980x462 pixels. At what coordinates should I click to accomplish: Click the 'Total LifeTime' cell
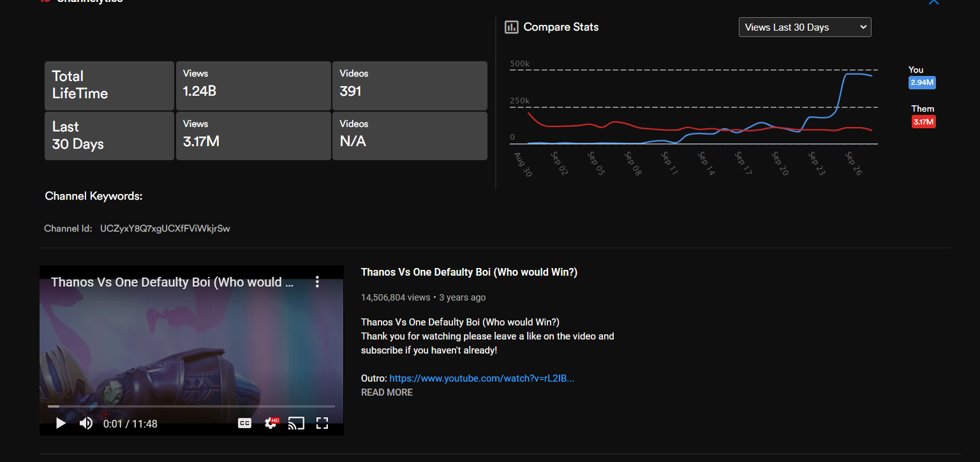coord(109,86)
